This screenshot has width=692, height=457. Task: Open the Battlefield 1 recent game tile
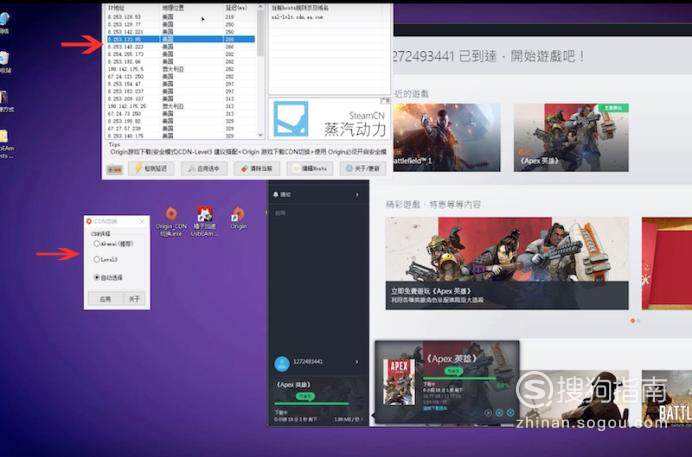(x=447, y=138)
